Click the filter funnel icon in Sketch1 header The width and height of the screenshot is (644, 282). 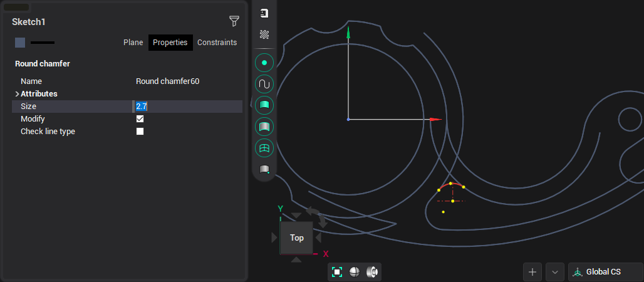pyautogui.click(x=234, y=21)
